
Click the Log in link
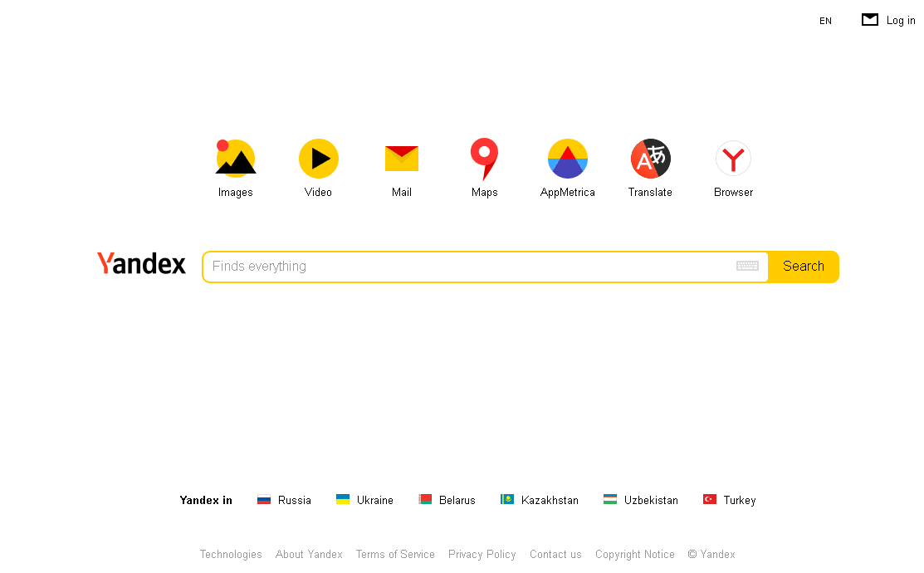[901, 20]
